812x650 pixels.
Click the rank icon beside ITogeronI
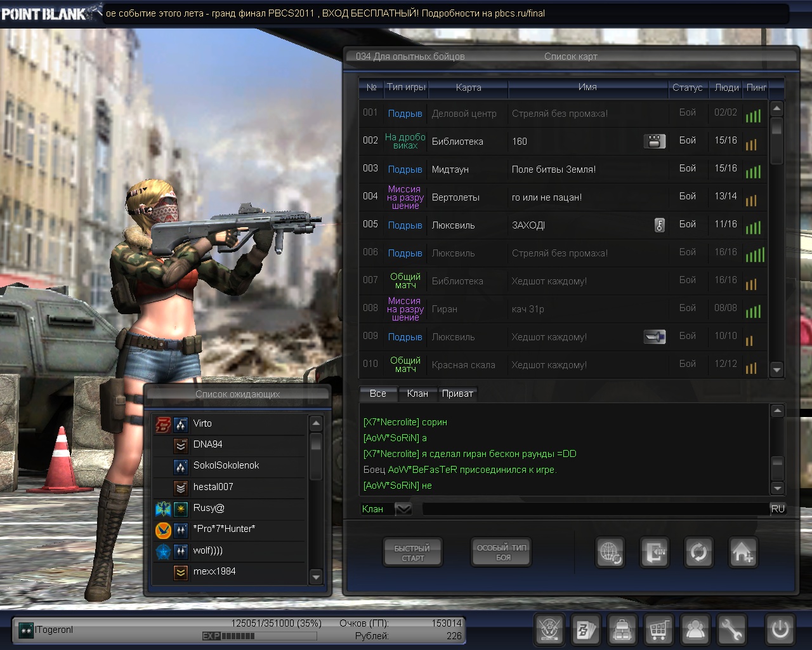tap(25, 630)
